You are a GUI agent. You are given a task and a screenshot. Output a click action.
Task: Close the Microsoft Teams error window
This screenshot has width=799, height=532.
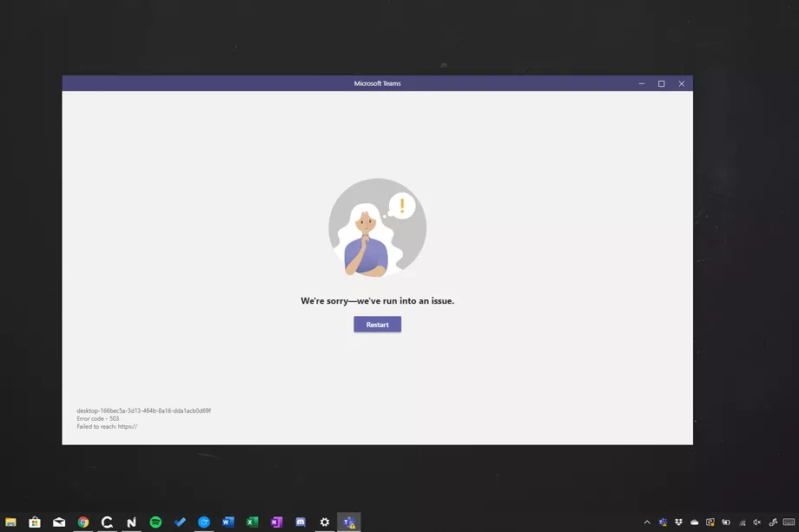[x=681, y=83]
